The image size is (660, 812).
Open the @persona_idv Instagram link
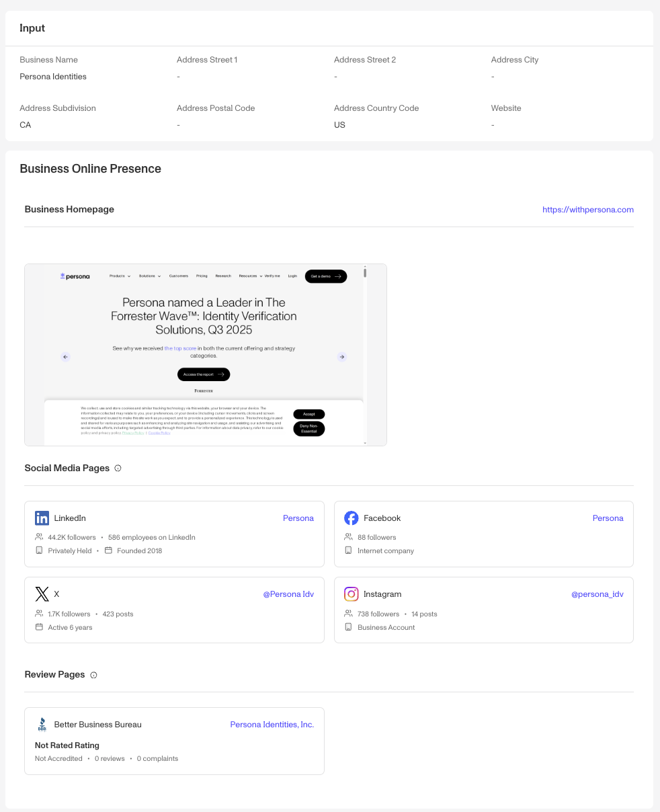(x=597, y=594)
